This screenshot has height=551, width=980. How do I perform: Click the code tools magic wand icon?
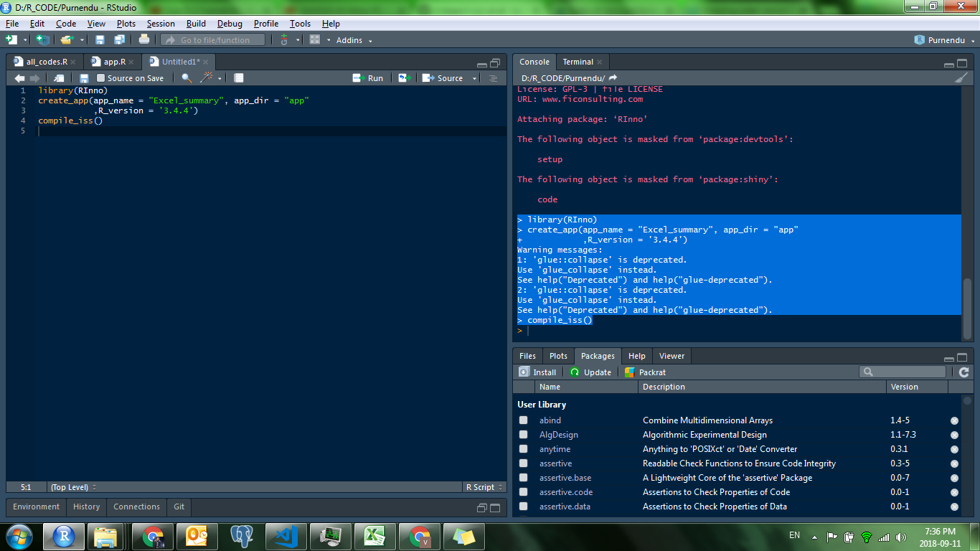207,78
